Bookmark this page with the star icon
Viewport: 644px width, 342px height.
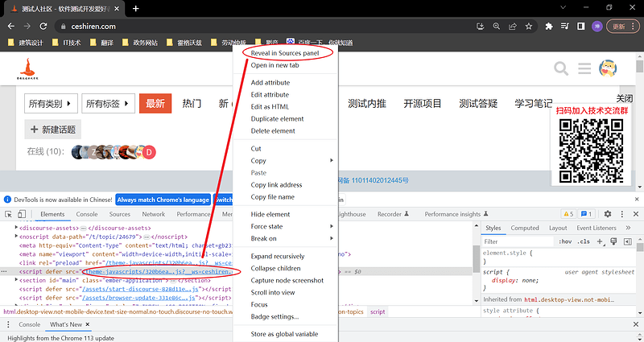pyautogui.click(x=529, y=27)
